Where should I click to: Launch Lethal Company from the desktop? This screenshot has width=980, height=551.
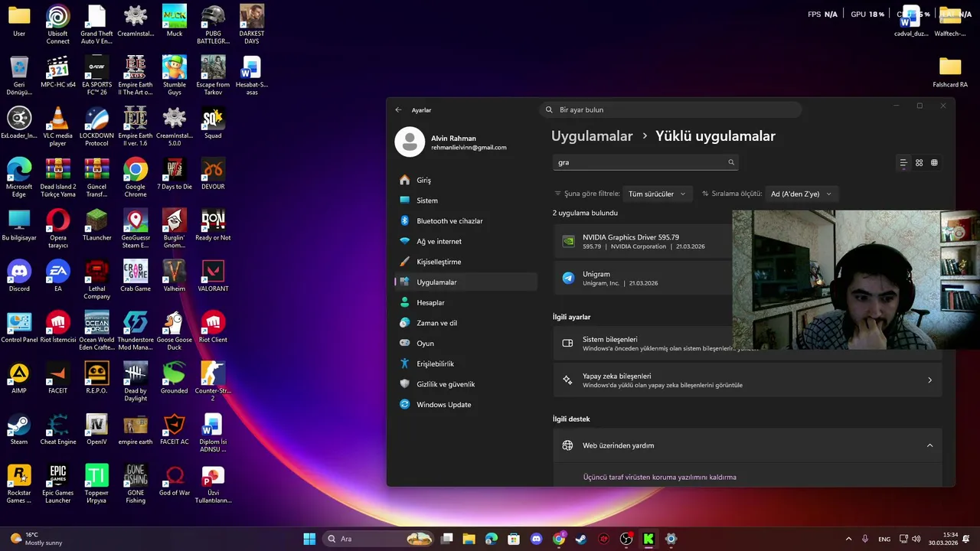[97, 279]
